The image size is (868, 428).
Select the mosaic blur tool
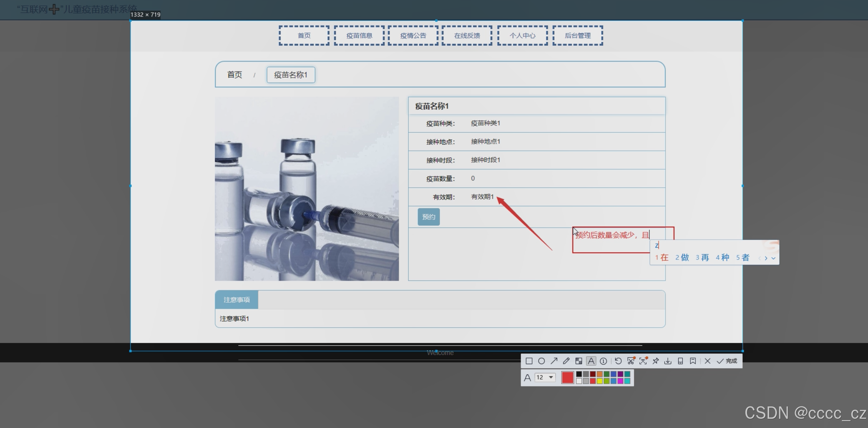point(579,361)
